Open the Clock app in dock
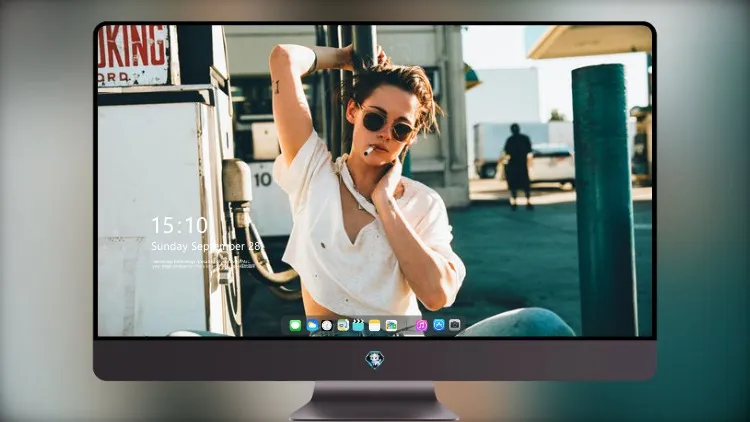 point(327,326)
